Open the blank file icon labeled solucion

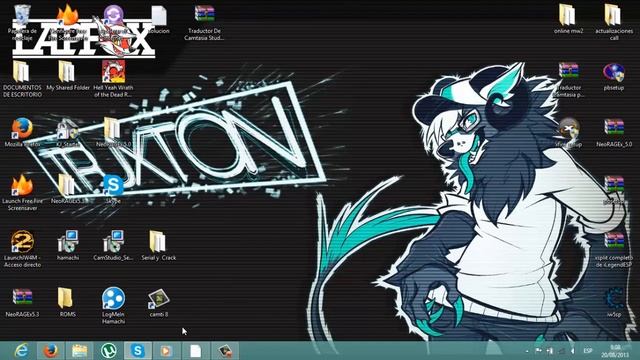(x=159, y=16)
